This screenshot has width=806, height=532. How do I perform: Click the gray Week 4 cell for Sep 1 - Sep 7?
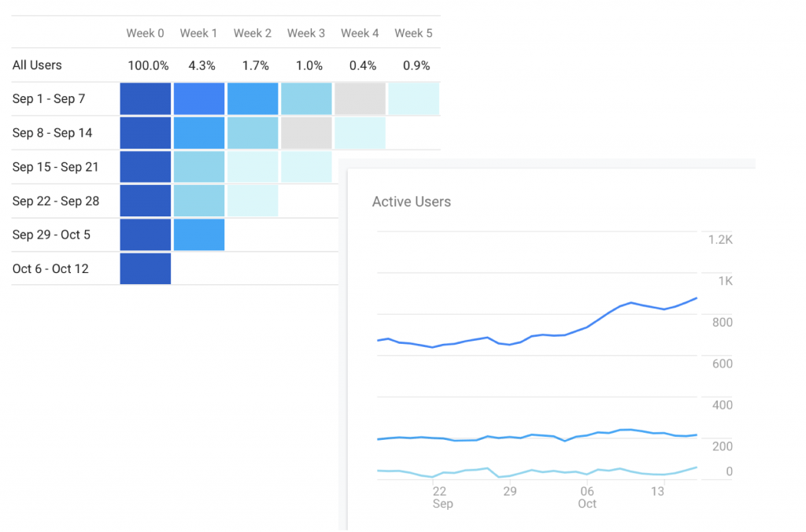tap(360, 99)
